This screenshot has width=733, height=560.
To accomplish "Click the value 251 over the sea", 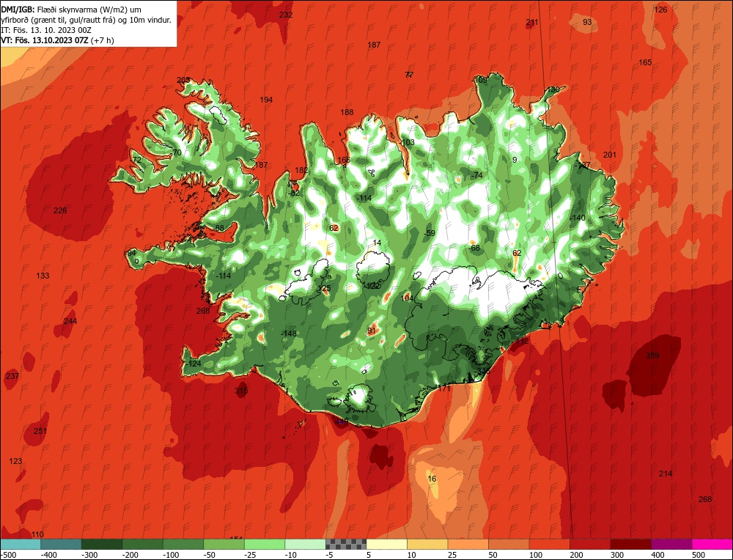I will [40, 430].
